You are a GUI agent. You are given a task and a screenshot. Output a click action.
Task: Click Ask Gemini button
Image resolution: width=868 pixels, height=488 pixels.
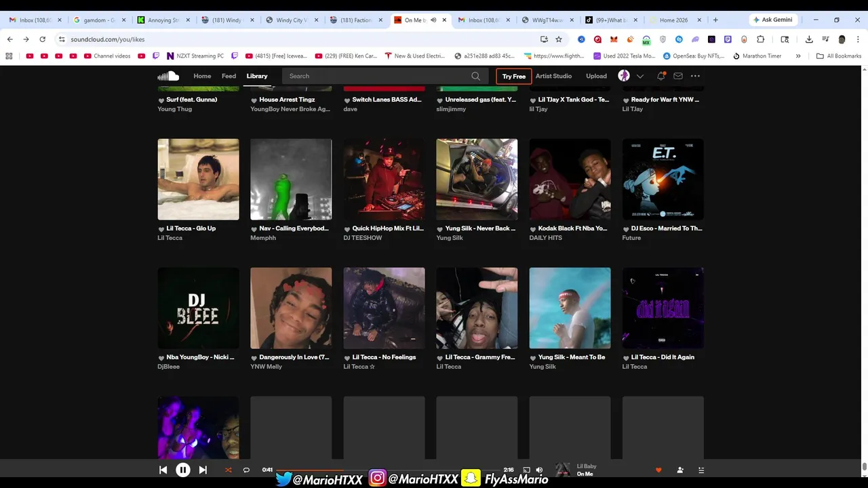tap(772, 20)
